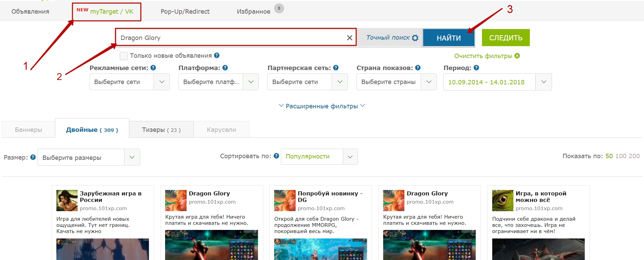Click the СЛЕДИТЬ button

pos(506,38)
